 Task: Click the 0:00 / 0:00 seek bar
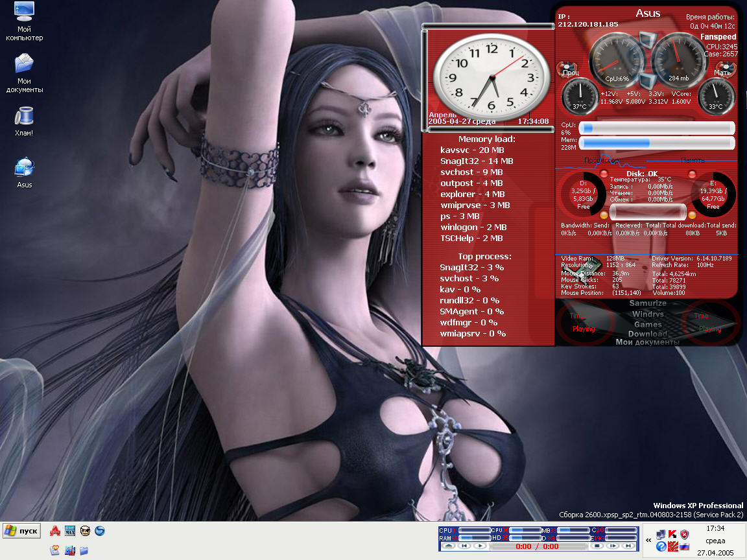click(x=538, y=546)
